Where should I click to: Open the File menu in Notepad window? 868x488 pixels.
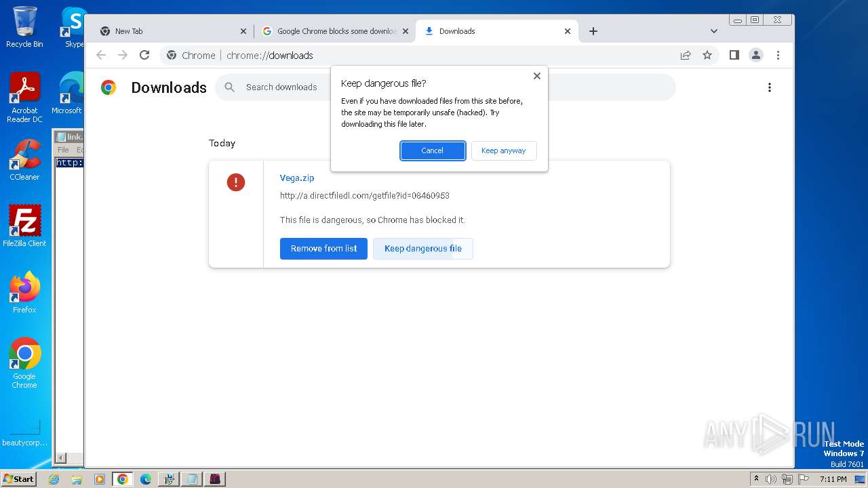tap(63, 150)
